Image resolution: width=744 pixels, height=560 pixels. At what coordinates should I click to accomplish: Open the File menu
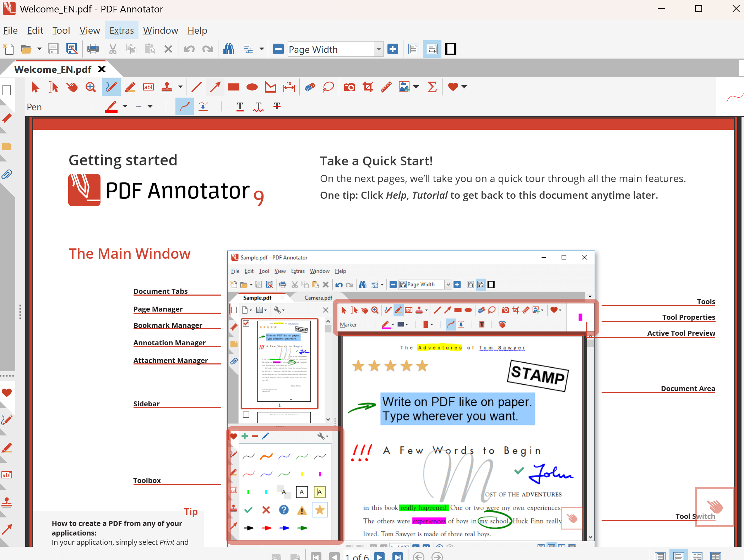[10, 31]
